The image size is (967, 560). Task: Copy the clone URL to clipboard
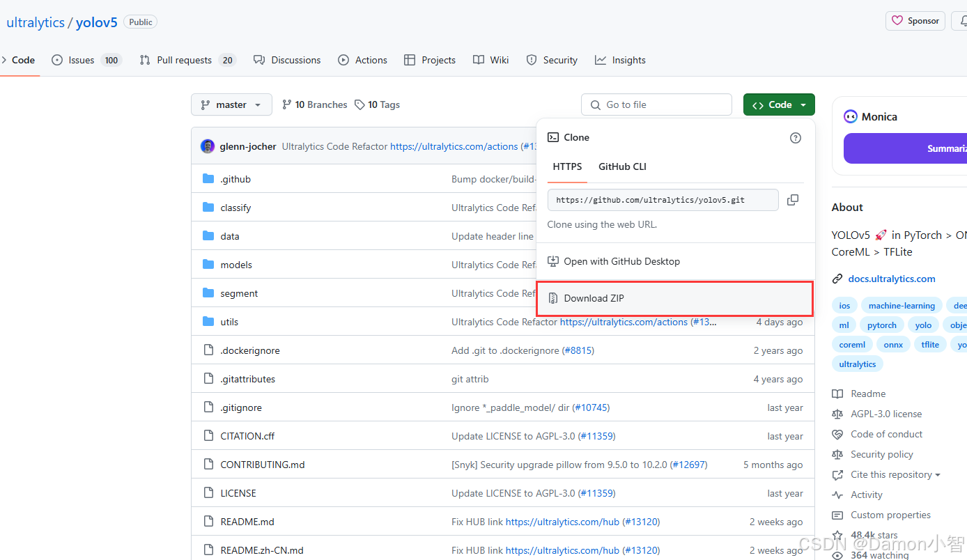pyautogui.click(x=792, y=200)
